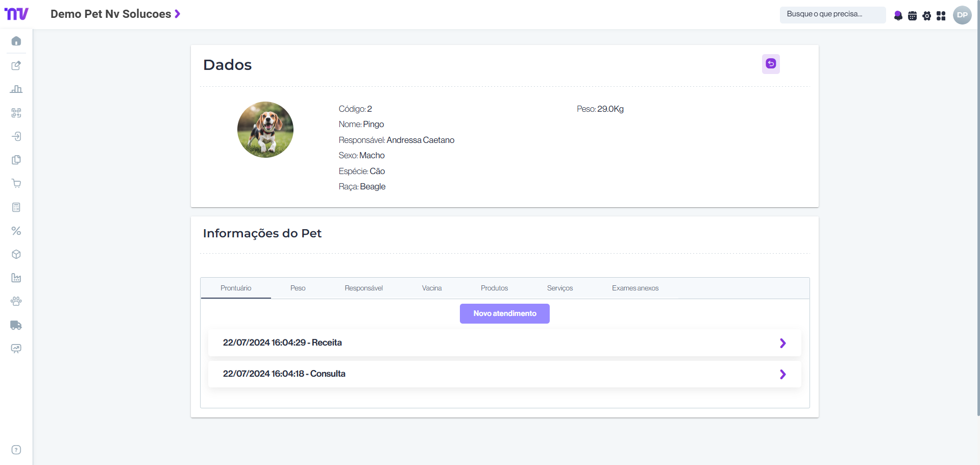980x465 pixels.
Task: Open the bar chart reports icon
Action: [16, 89]
